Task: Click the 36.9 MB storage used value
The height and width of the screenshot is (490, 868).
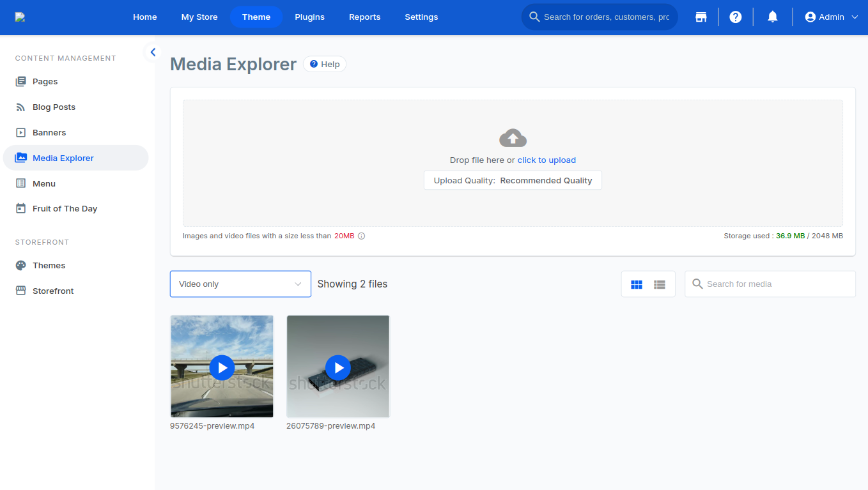Action: click(x=791, y=236)
